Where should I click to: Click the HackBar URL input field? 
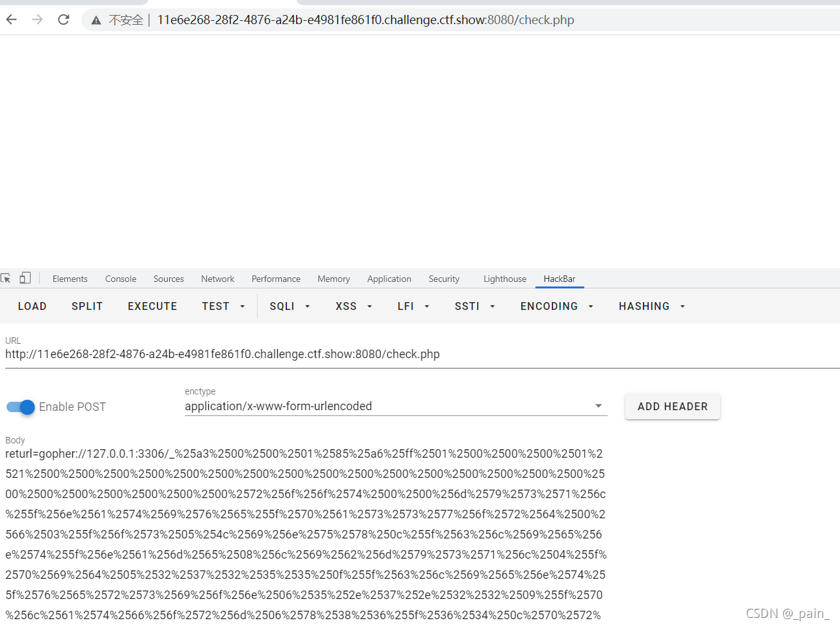coord(422,354)
